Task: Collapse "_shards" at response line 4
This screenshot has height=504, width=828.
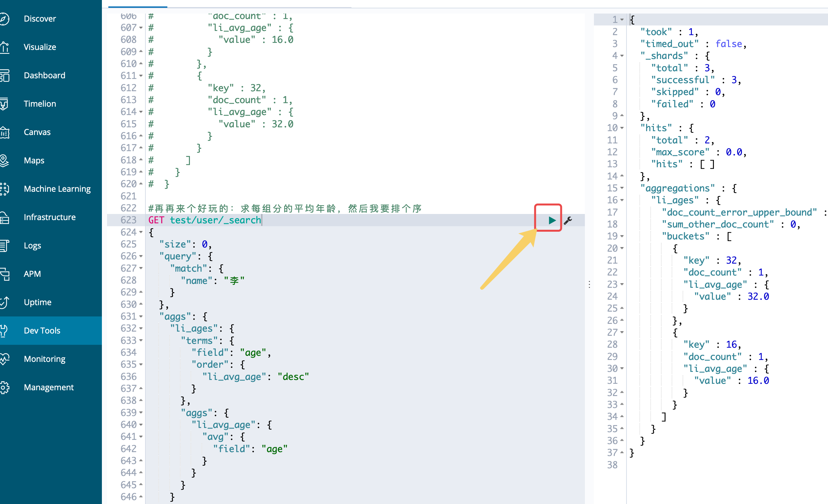Action: 622,56
